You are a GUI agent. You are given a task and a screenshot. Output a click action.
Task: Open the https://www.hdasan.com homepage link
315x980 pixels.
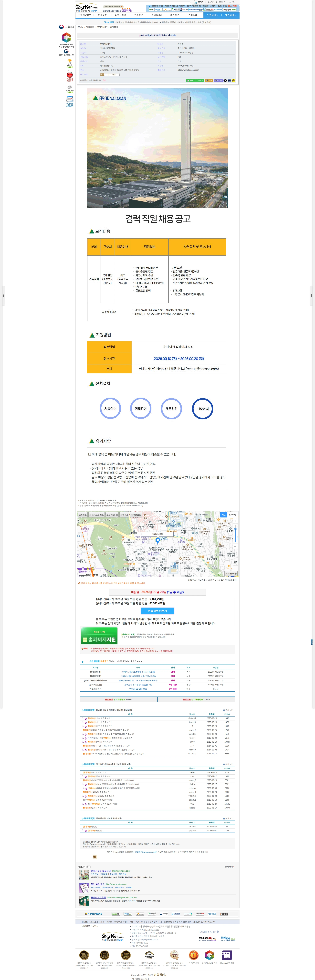pyautogui.click(x=188, y=70)
